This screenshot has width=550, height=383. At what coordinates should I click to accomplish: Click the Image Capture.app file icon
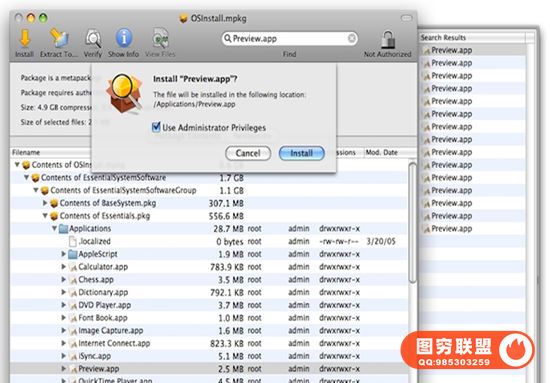(x=73, y=331)
